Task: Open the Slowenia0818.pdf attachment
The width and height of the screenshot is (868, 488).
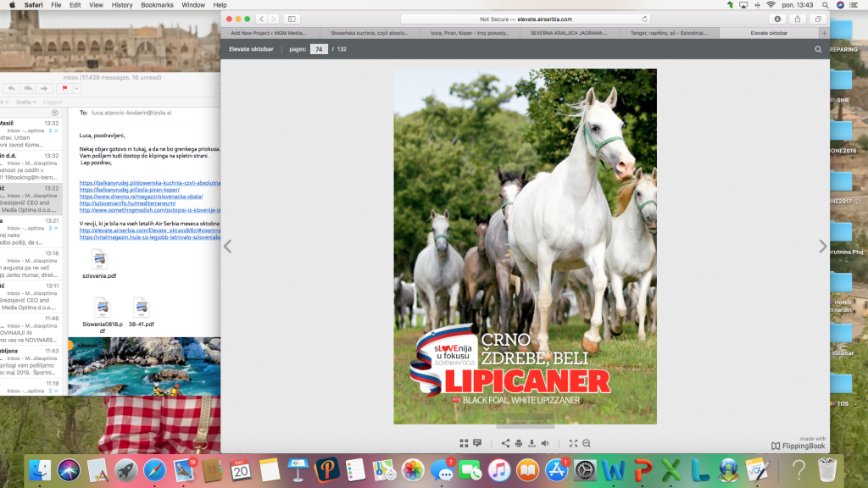Action: pyautogui.click(x=103, y=316)
